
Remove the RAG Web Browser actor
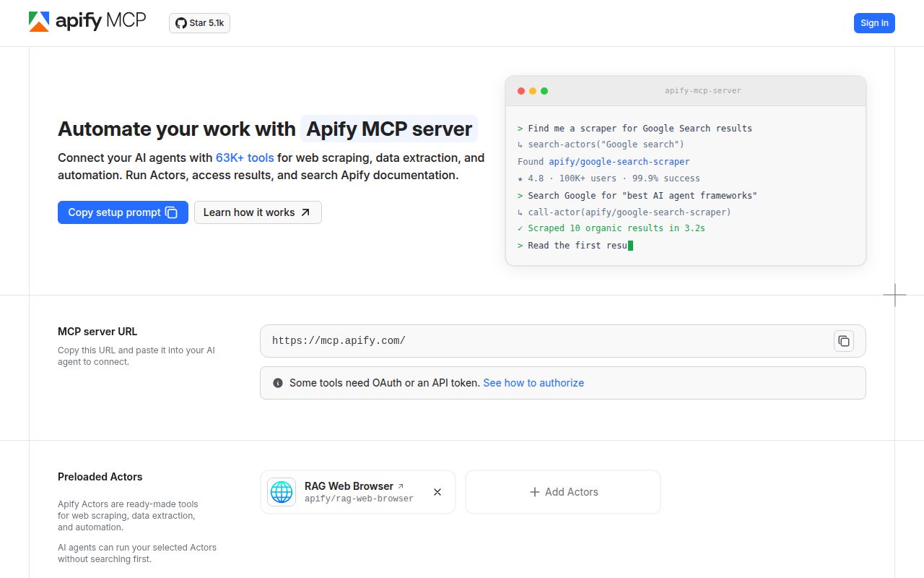(x=437, y=492)
